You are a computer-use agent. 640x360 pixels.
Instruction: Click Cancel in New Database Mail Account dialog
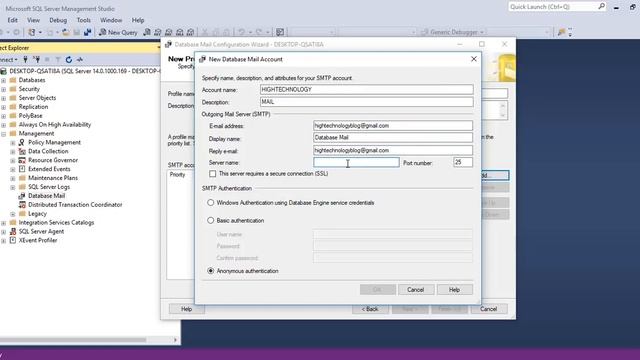tap(416, 290)
